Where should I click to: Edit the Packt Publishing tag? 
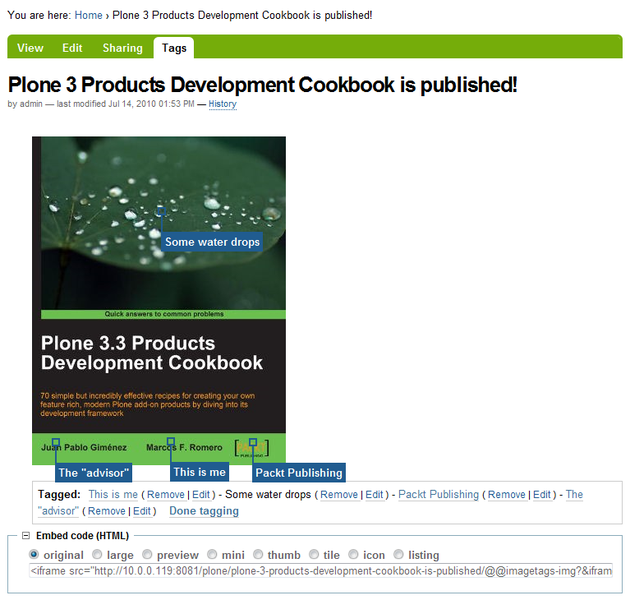541,495
